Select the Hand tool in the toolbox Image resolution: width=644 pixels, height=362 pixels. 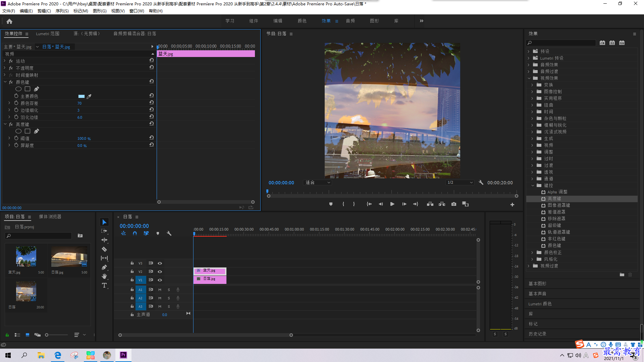tap(104, 276)
